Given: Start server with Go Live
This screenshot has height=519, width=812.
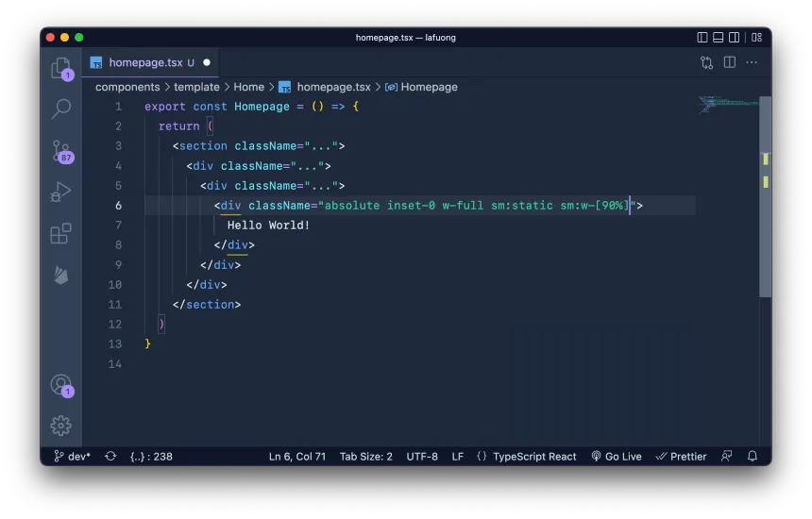Looking at the screenshot, I should click(617, 457).
